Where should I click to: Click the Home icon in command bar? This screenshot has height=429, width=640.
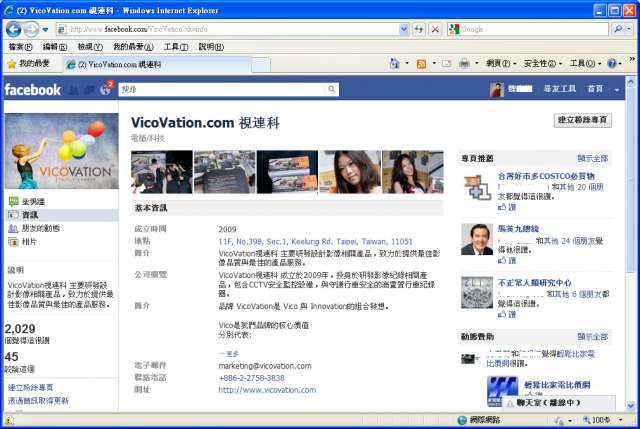(394, 64)
